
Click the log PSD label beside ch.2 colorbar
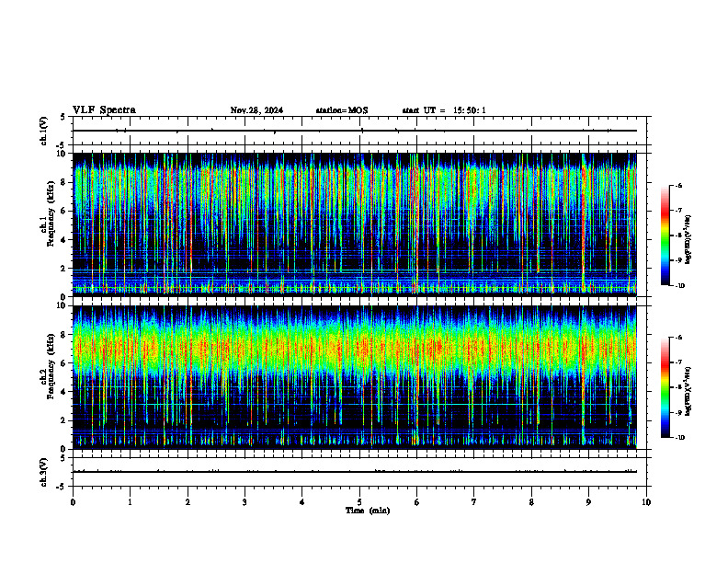688,391
